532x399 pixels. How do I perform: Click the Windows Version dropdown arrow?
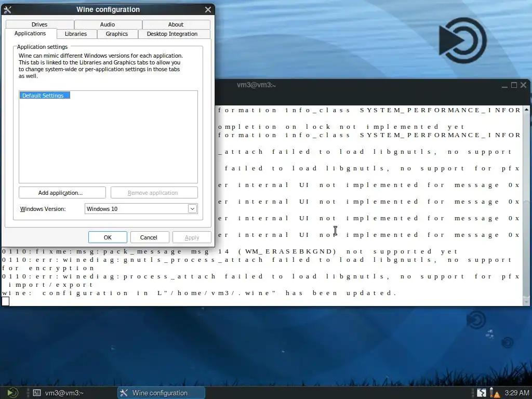click(x=192, y=209)
